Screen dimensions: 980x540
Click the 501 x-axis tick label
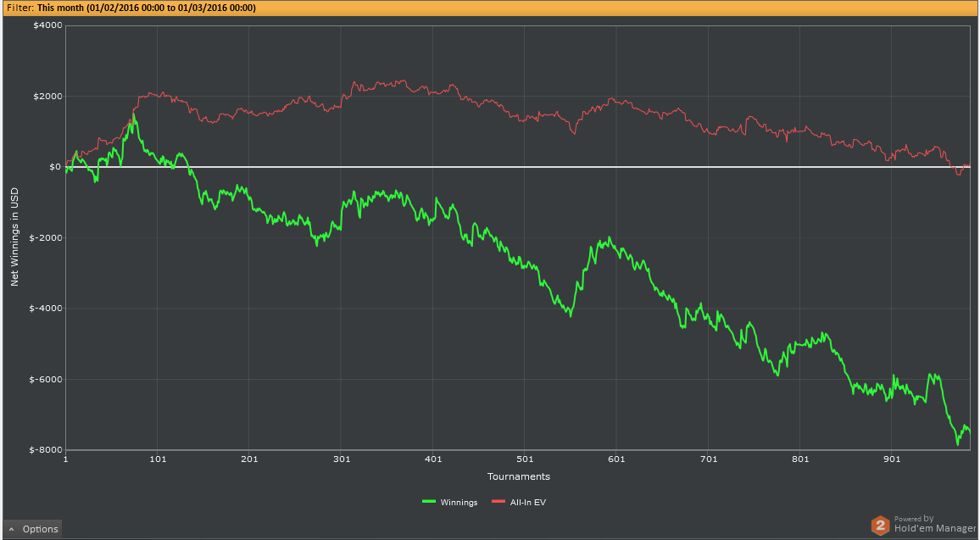coord(525,459)
